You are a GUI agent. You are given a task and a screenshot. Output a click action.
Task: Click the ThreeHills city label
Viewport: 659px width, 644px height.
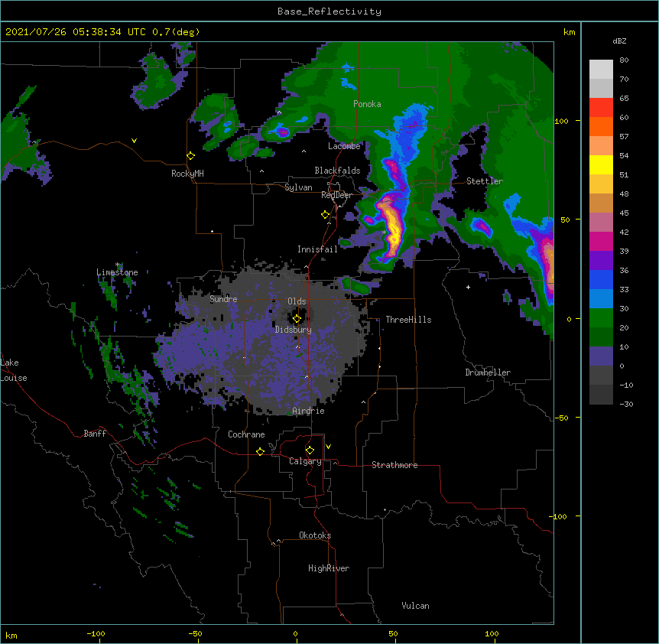point(408,320)
